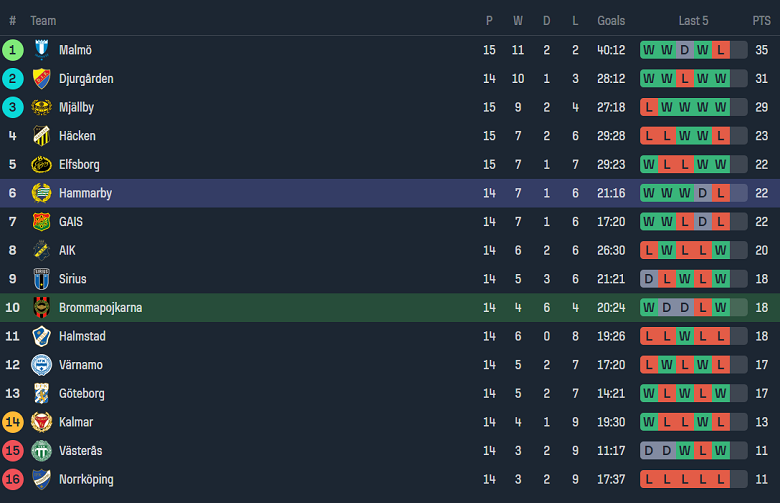Sort table by the PTS column header
The image size is (780, 503).
[x=761, y=20]
